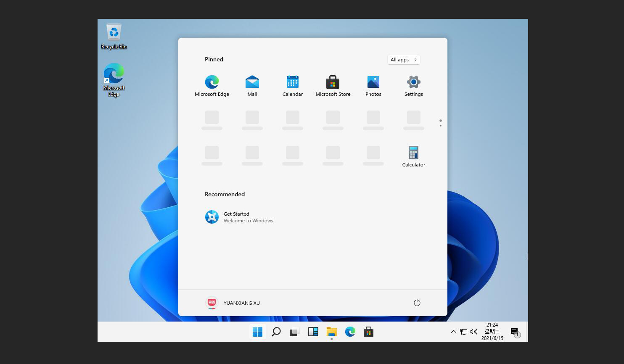Open File Explorer from the taskbar

[332, 332]
